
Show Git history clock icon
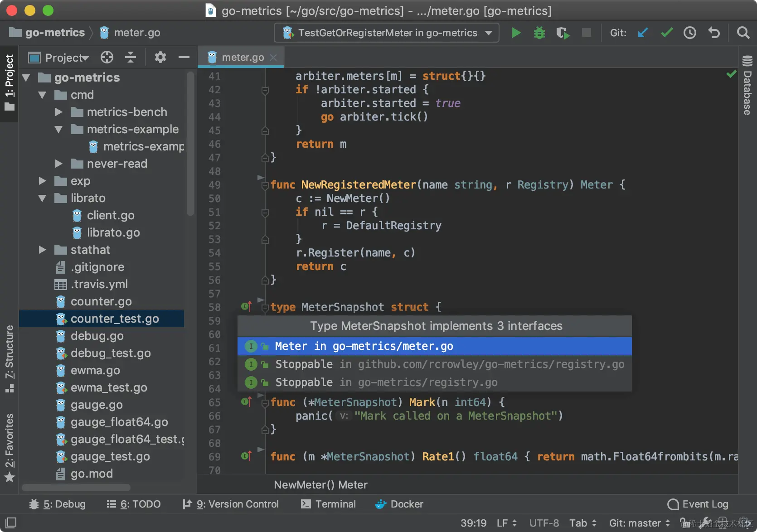(x=690, y=33)
